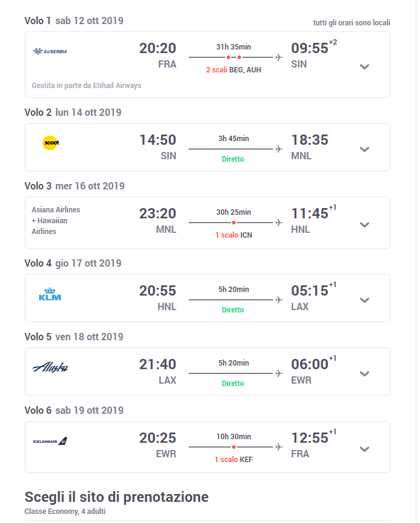
Task: Click the Alaska Airlines logo
Action: coord(50,367)
